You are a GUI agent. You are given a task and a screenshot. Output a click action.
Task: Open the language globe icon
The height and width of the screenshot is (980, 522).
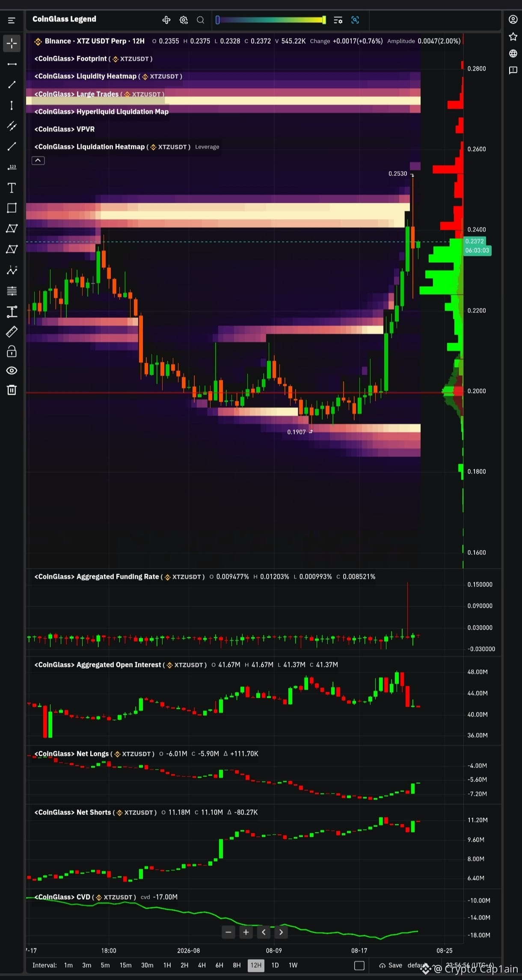513,53
